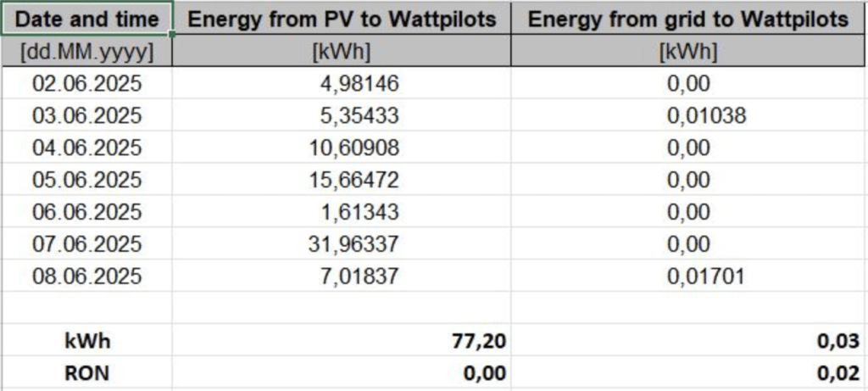Select the [dd.MM.yyyy] format cell
Viewport: 868px width, 391px height.
[x=87, y=52]
